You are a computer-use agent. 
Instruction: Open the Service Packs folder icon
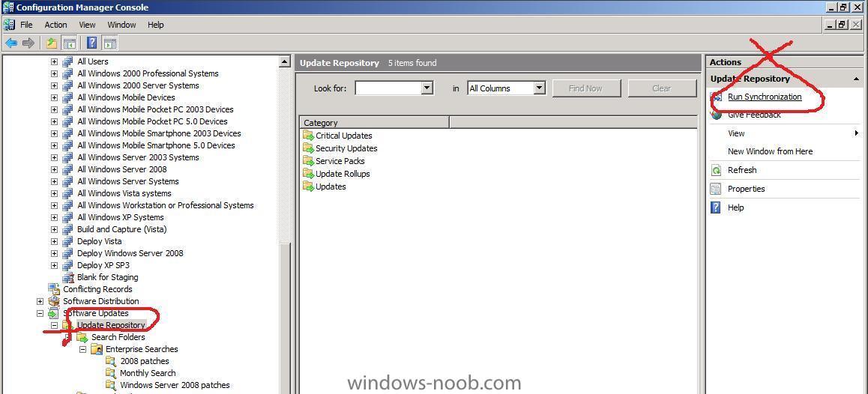click(x=308, y=161)
